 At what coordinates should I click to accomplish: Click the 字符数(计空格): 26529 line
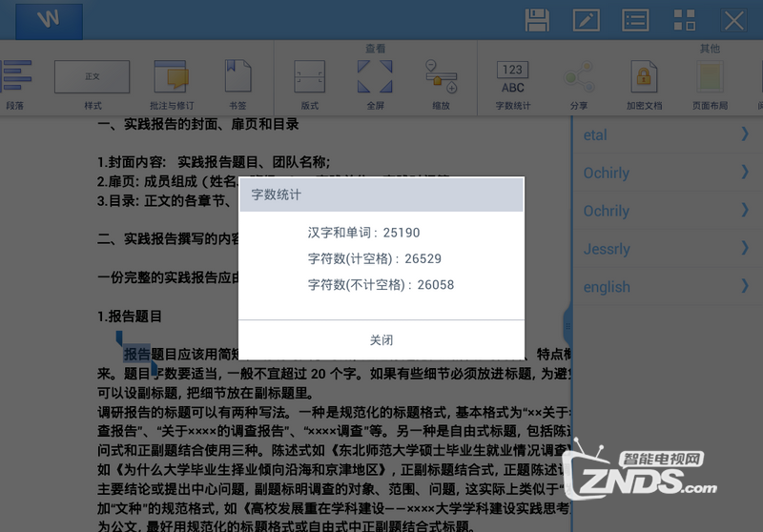pyautogui.click(x=374, y=258)
